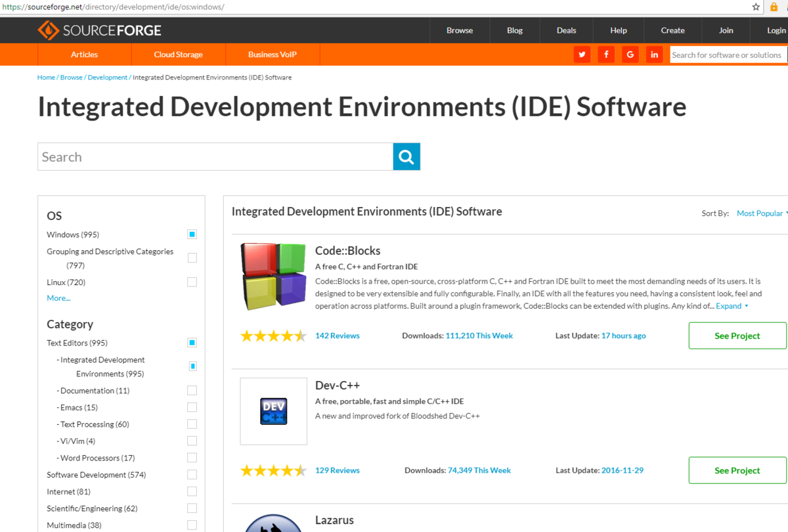Open the Blog menu item

pyautogui.click(x=515, y=30)
